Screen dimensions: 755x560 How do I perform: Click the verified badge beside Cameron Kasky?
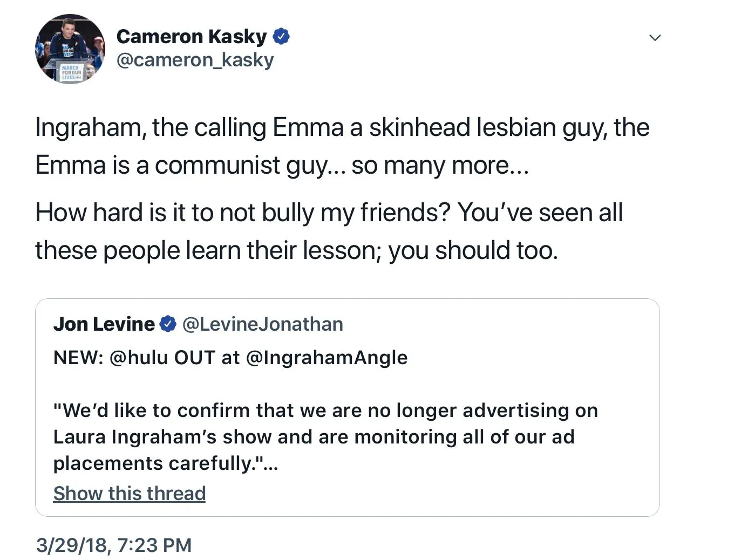pyautogui.click(x=281, y=37)
